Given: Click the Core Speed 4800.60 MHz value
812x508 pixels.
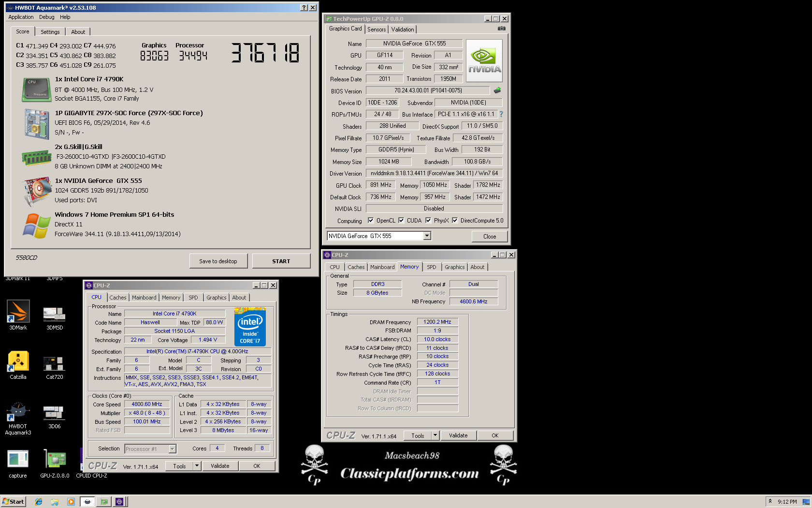Looking at the screenshot, I should pos(147,404).
